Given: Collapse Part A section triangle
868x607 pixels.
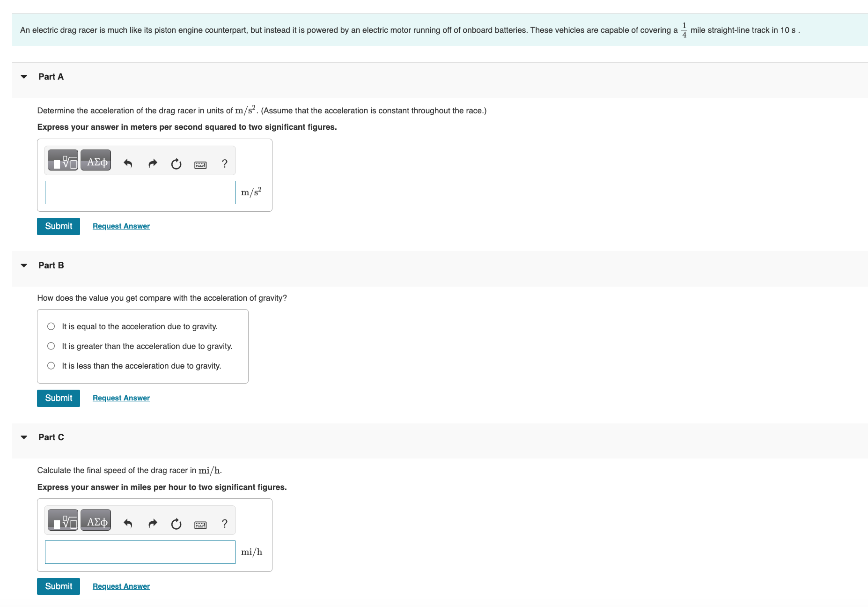Looking at the screenshot, I should pyautogui.click(x=24, y=77).
